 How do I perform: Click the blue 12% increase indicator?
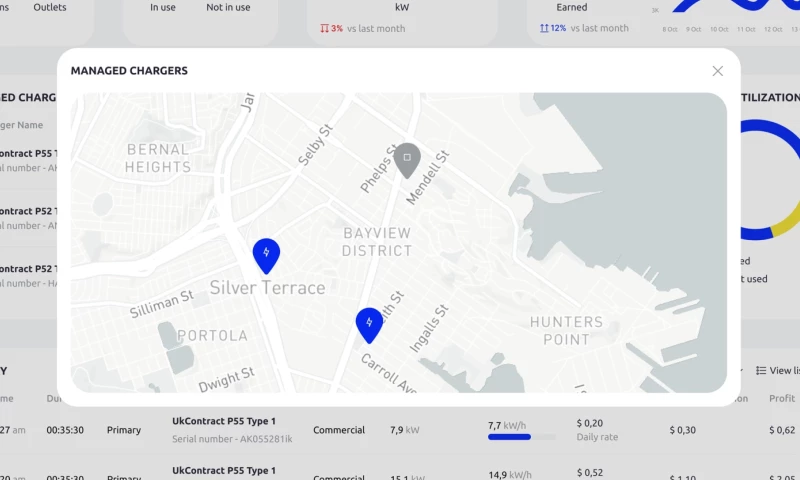(x=550, y=28)
